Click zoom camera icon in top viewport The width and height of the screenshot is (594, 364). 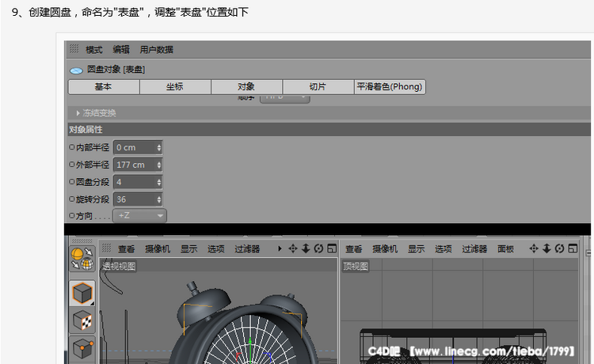(x=546, y=248)
